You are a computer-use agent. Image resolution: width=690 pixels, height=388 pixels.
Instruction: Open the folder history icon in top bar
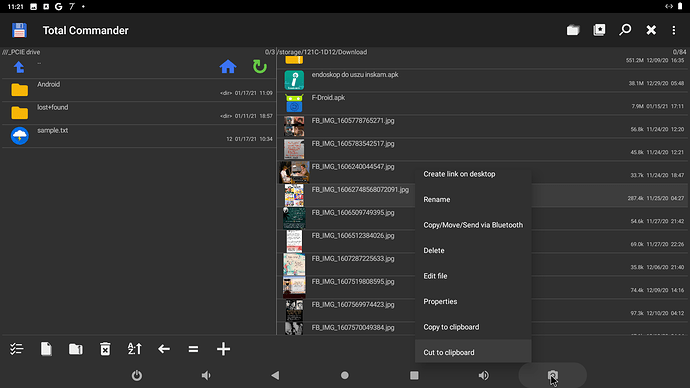[x=573, y=30]
